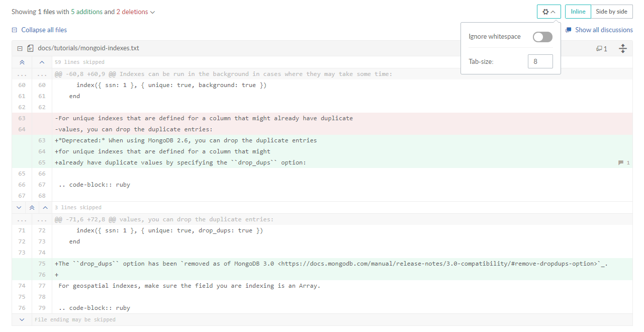Image resolution: width=644 pixels, height=332 pixels.
Task: Expand skipped lines below at file ending
Action: point(22,319)
